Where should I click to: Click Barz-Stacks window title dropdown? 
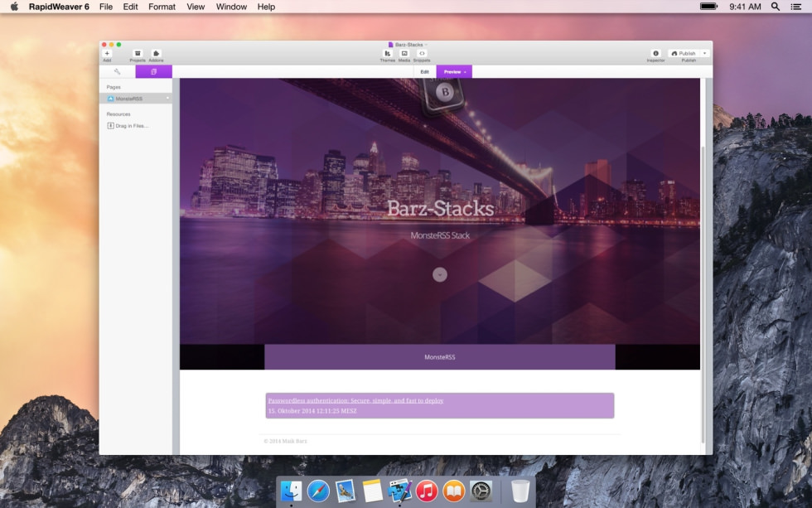tap(408, 45)
